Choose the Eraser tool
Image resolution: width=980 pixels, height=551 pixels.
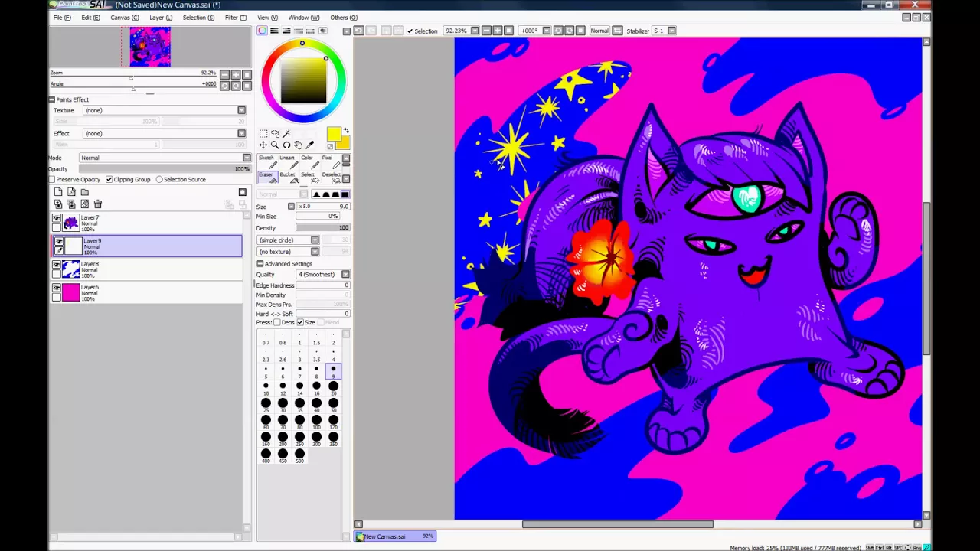click(x=266, y=177)
